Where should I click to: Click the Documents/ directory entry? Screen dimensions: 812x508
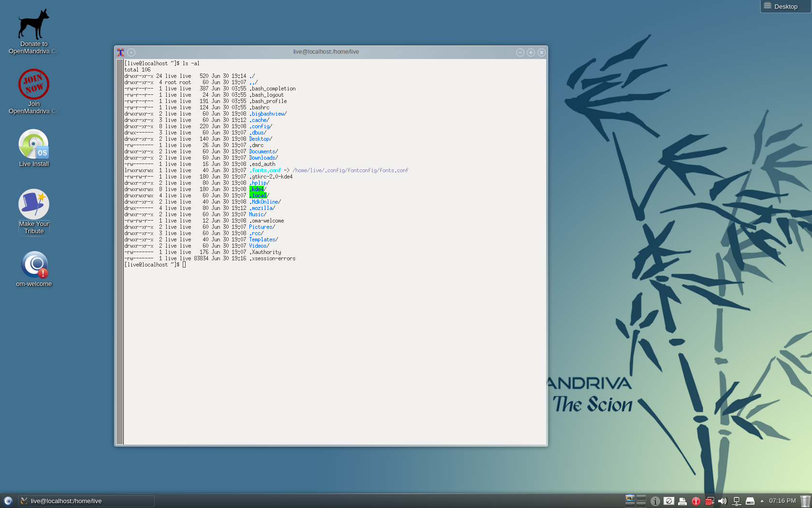[264, 151]
